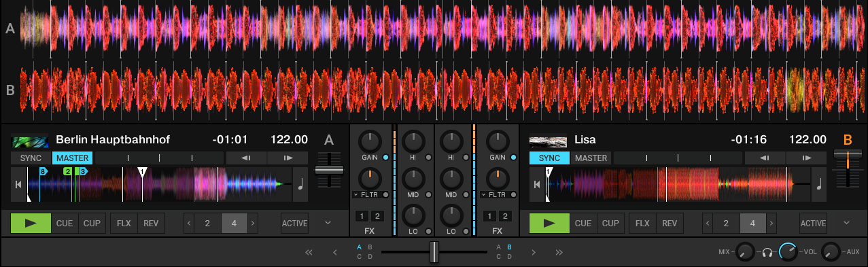Nudge Deck B tempo forward
868x267 pixels.
coord(807,158)
